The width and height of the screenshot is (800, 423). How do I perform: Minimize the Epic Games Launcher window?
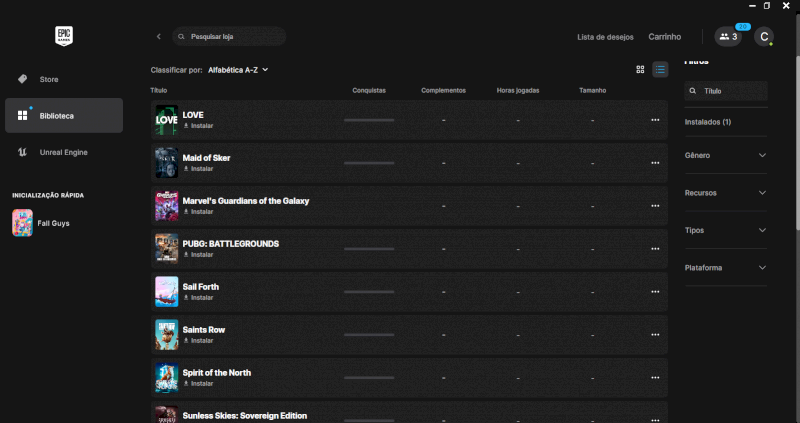[752, 6]
